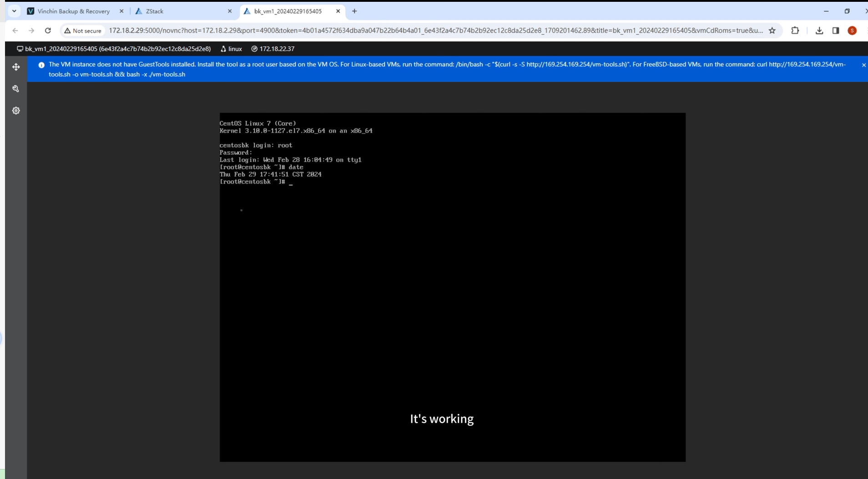Minimize the browser window
868x479 pixels.
coord(826,11)
